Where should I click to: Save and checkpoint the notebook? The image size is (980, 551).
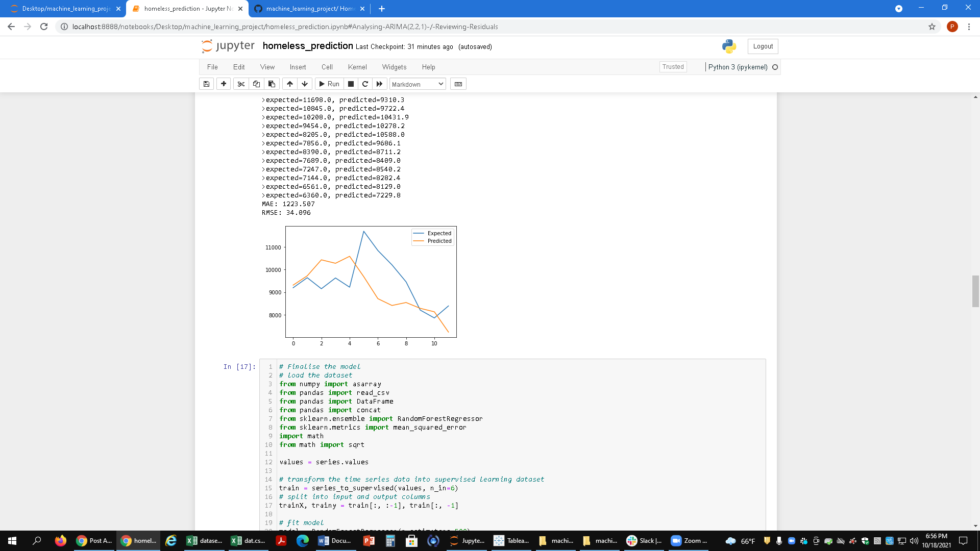[206, 84]
